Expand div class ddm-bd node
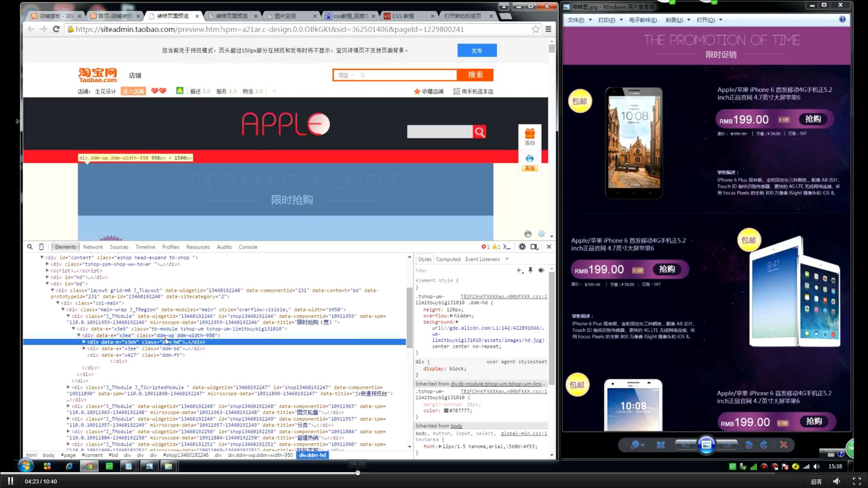This screenshot has height=488, width=868. 84,348
